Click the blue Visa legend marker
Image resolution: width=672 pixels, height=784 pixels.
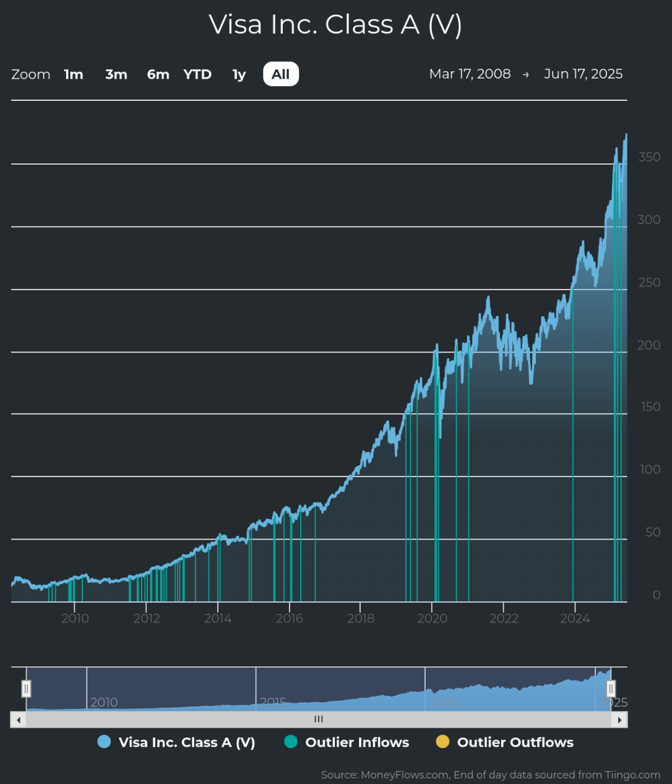(104, 742)
